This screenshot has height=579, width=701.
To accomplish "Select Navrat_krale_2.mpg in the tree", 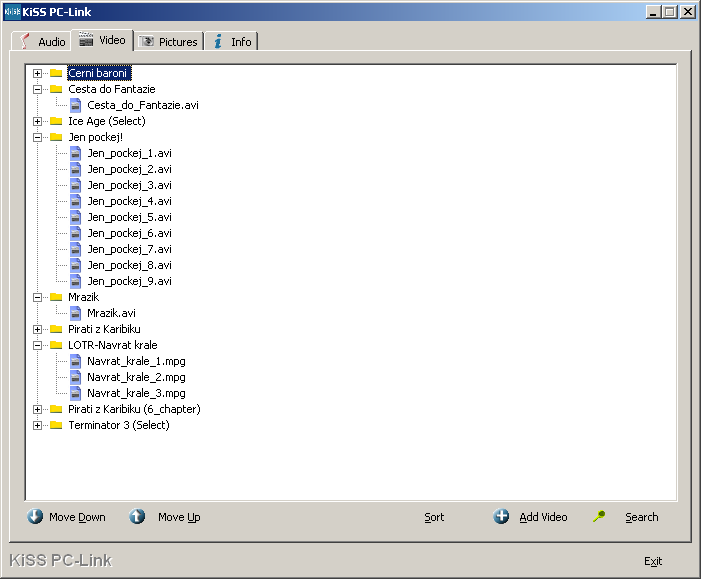I will pyautogui.click(x=136, y=377).
